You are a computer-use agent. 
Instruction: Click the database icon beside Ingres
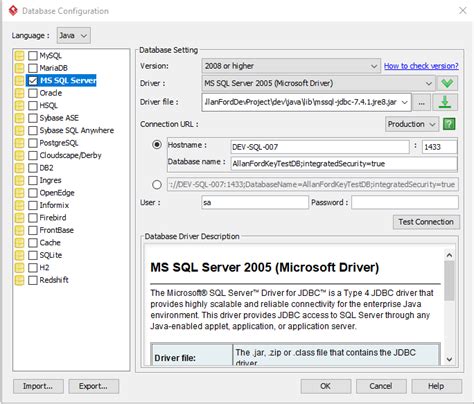[19, 180]
